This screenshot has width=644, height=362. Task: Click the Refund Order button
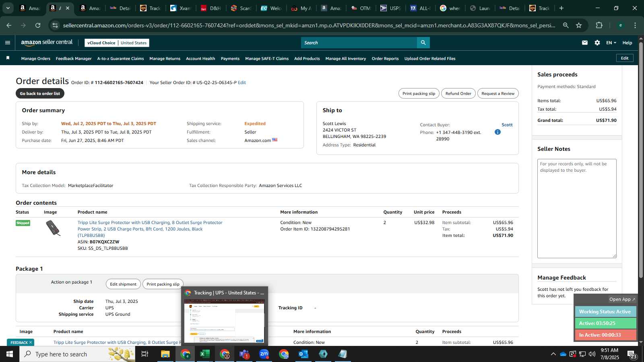[x=458, y=93]
